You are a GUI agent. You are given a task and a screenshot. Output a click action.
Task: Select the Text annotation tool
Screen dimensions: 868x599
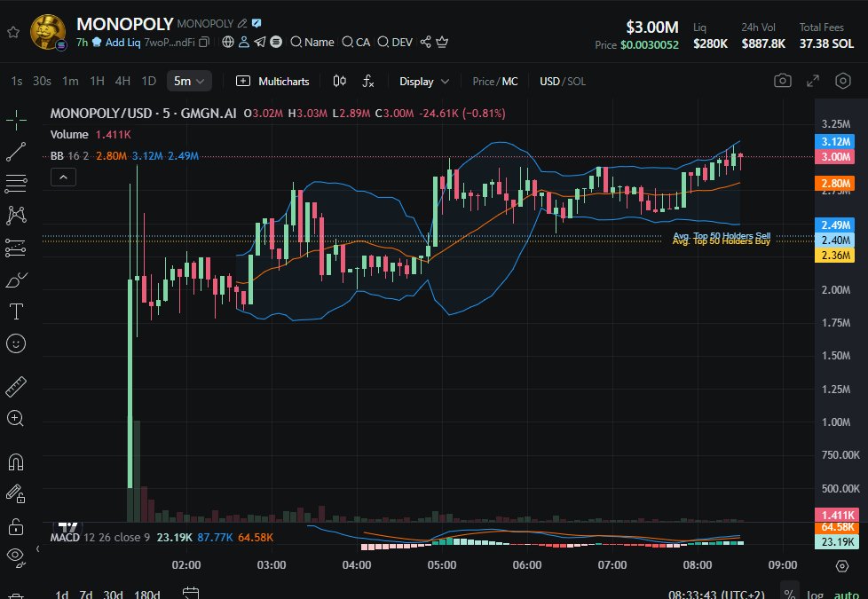tap(16, 311)
